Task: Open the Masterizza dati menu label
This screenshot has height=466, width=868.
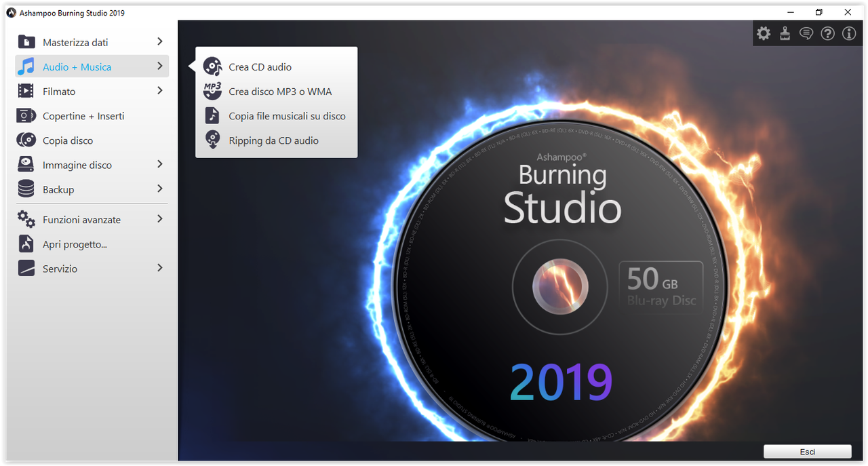Action: click(x=75, y=42)
